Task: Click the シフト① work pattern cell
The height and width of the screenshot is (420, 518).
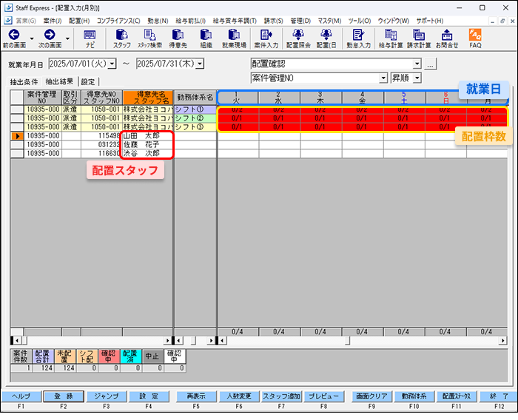Action: pos(195,109)
